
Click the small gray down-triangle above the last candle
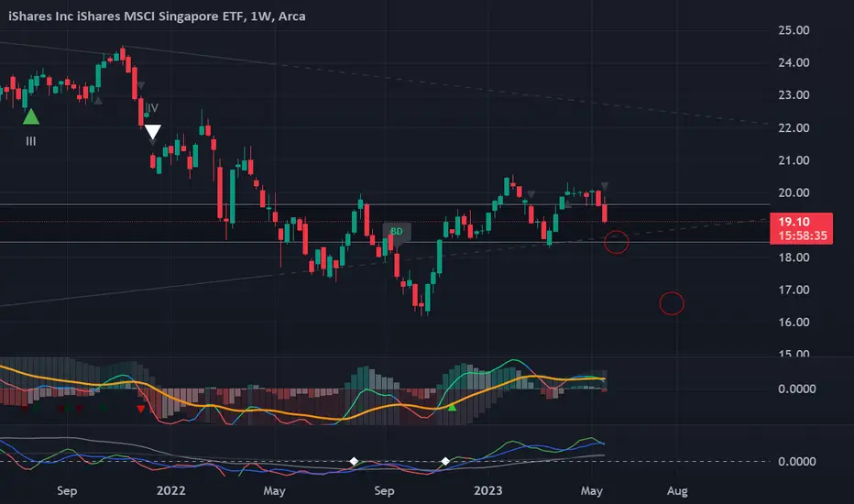604,187
